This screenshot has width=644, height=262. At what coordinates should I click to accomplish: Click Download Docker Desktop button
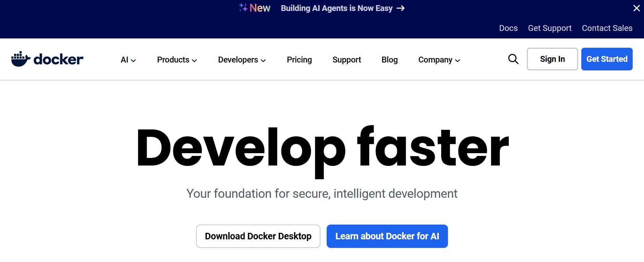(258, 236)
